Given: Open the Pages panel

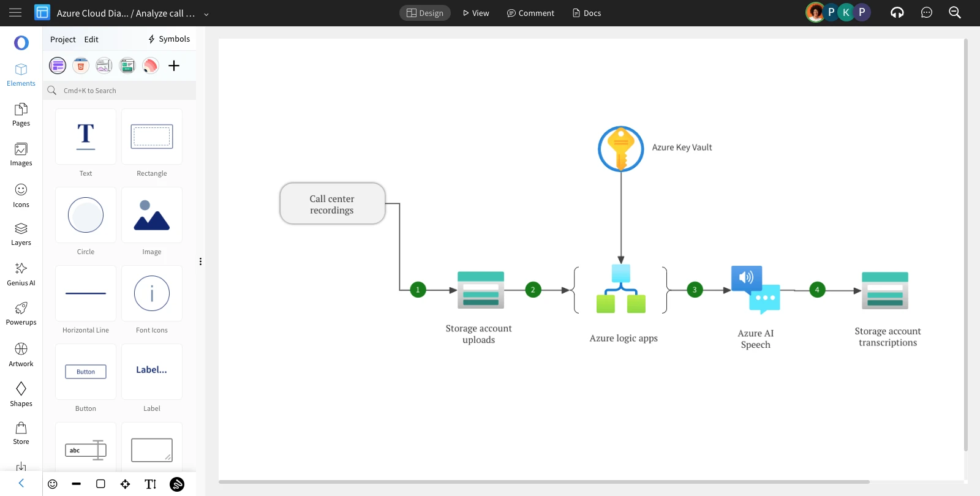Looking at the screenshot, I should coord(21,115).
